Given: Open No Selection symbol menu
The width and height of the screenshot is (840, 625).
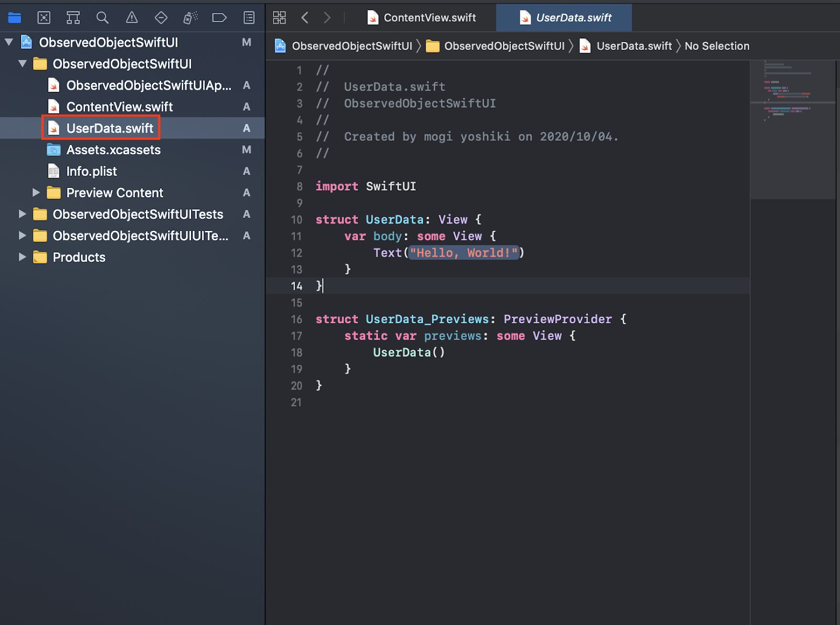Looking at the screenshot, I should 717,46.
